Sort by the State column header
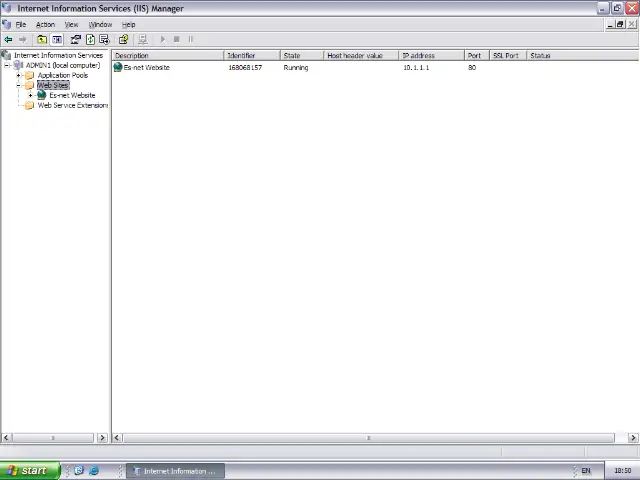This screenshot has width=640, height=480. tap(302, 56)
